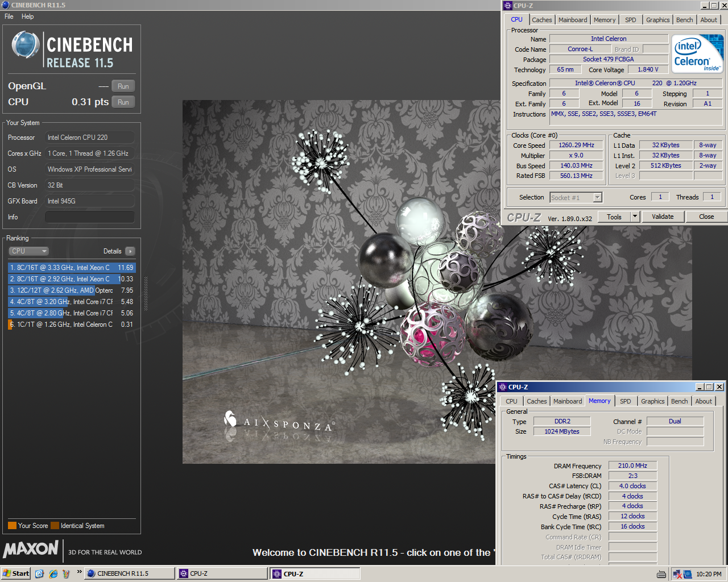This screenshot has width=728, height=582.
Task: Switch to Bench tab in upper CPU-Z window
Action: [685, 20]
